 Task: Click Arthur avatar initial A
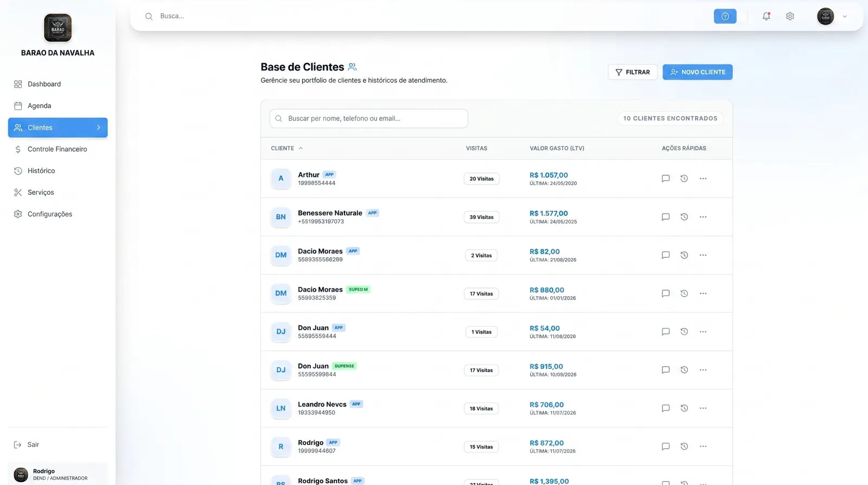coord(281,178)
